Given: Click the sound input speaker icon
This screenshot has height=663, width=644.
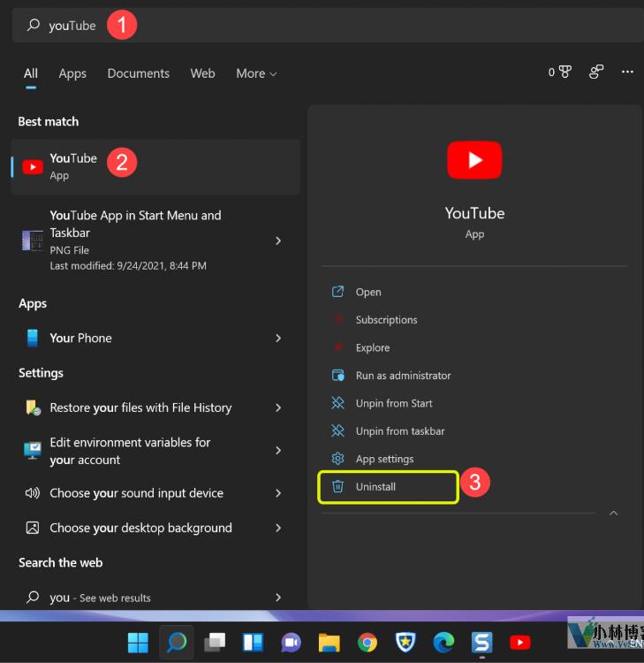Looking at the screenshot, I should tap(33, 493).
